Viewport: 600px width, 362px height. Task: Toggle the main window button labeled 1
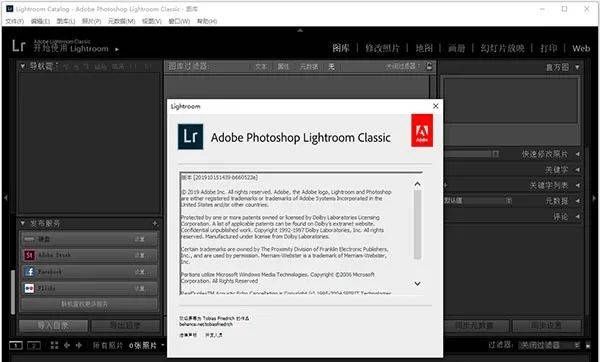(16, 346)
